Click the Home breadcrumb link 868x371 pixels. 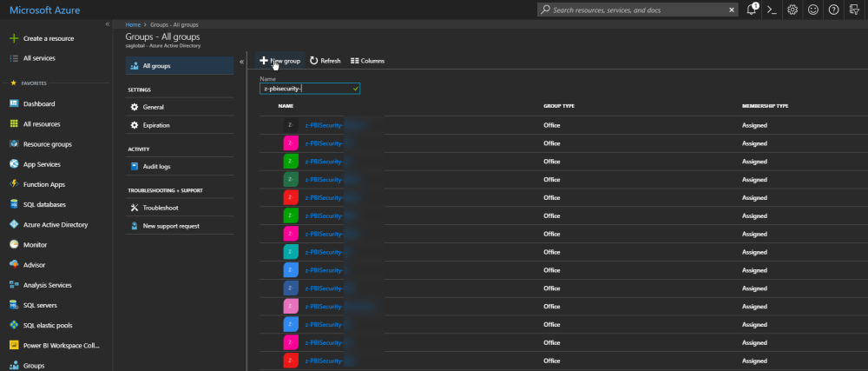pos(133,25)
